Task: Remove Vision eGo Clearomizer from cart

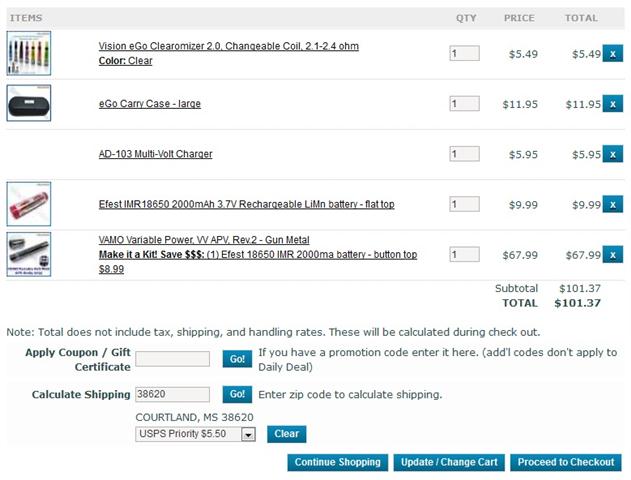Action: click(x=612, y=54)
